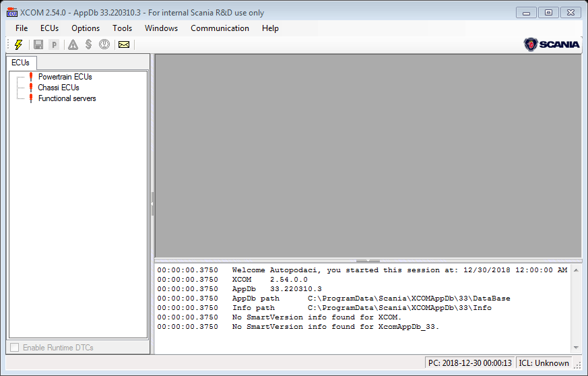Click the yellow lightning bolt connect icon
The height and width of the screenshot is (376, 588).
18,44
